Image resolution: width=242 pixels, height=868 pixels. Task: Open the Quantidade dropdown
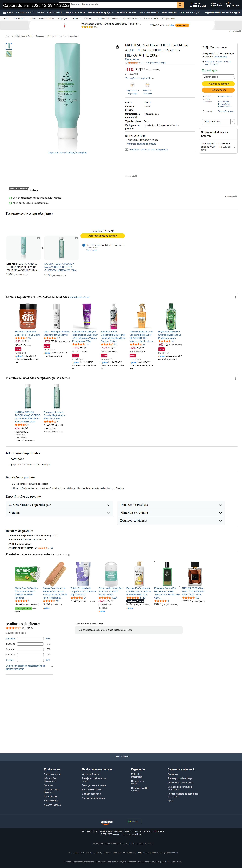pos(218,77)
